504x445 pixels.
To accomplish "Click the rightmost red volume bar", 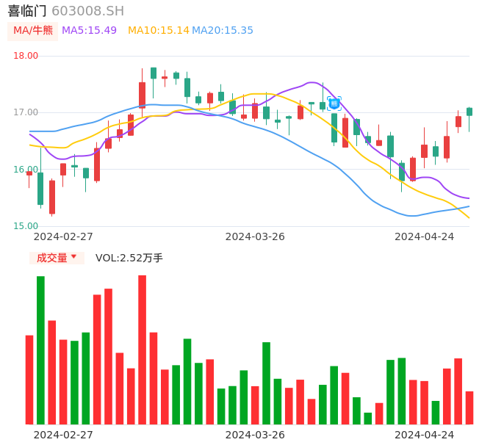I will (469, 408).
